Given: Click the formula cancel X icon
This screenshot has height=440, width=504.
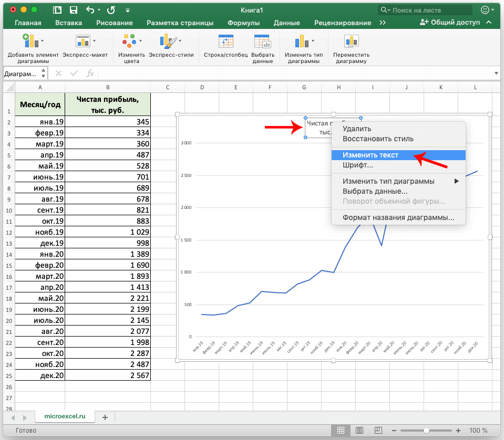Looking at the screenshot, I should [58, 74].
